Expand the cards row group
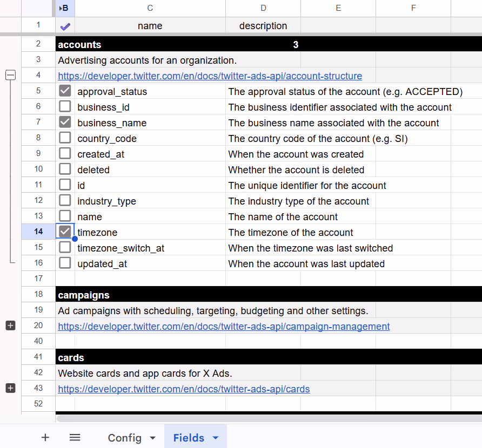Screen dimensions: 482x448 pos(10,388)
